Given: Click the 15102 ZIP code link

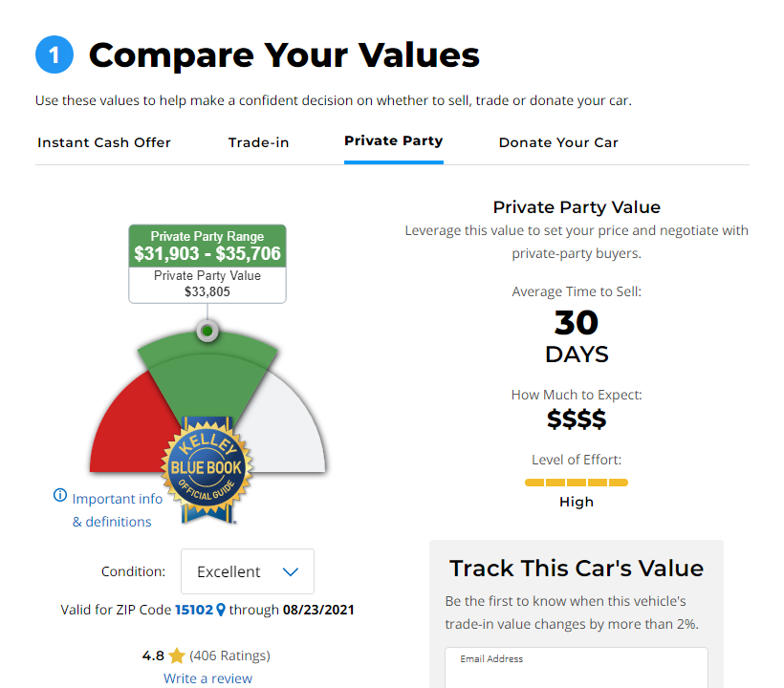Looking at the screenshot, I should (193, 610).
